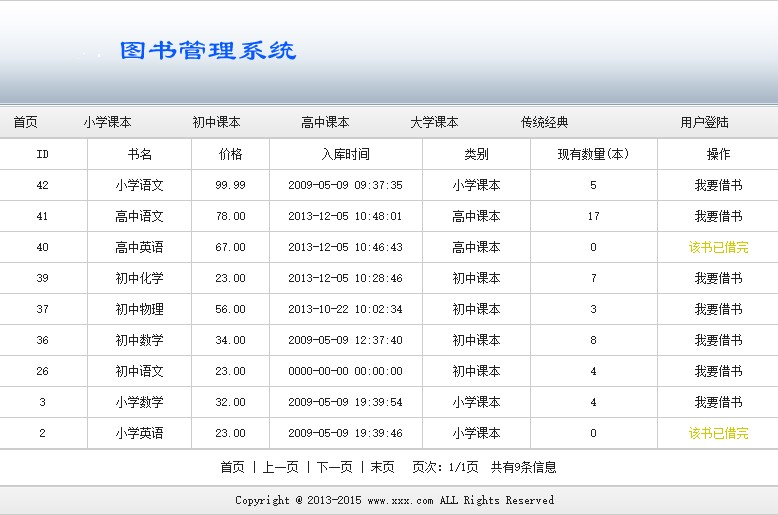This screenshot has width=778, height=515.
Task: Go to 小学课本 category in nav bar
Action: pyautogui.click(x=108, y=122)
